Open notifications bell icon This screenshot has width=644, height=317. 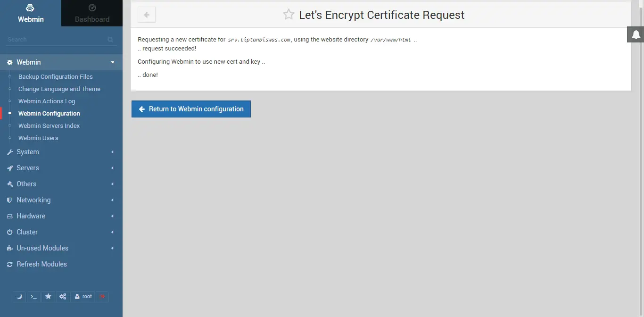(x=636, y=34)
